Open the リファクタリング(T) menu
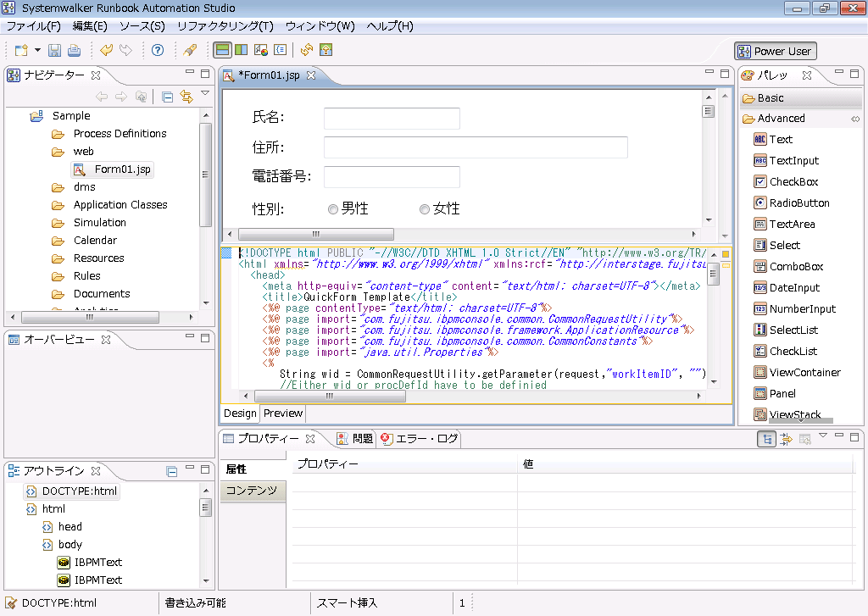 click(x=225, y=26)
